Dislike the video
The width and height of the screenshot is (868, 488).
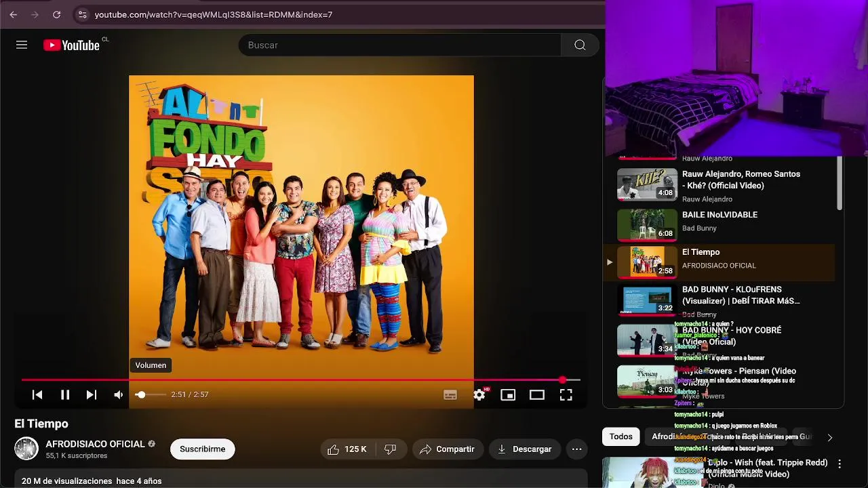(x=391, y=449)
